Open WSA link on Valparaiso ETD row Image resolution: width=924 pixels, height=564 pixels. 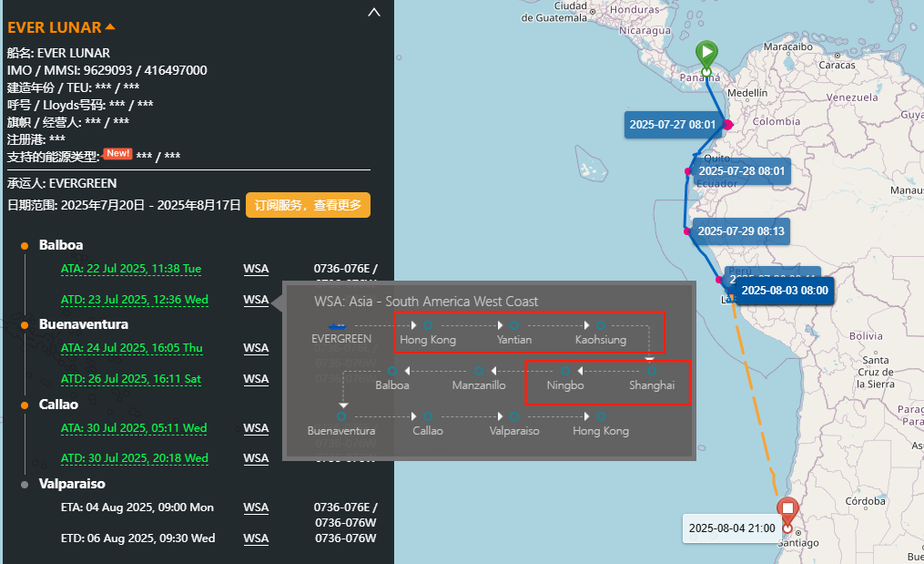point(256,538)
